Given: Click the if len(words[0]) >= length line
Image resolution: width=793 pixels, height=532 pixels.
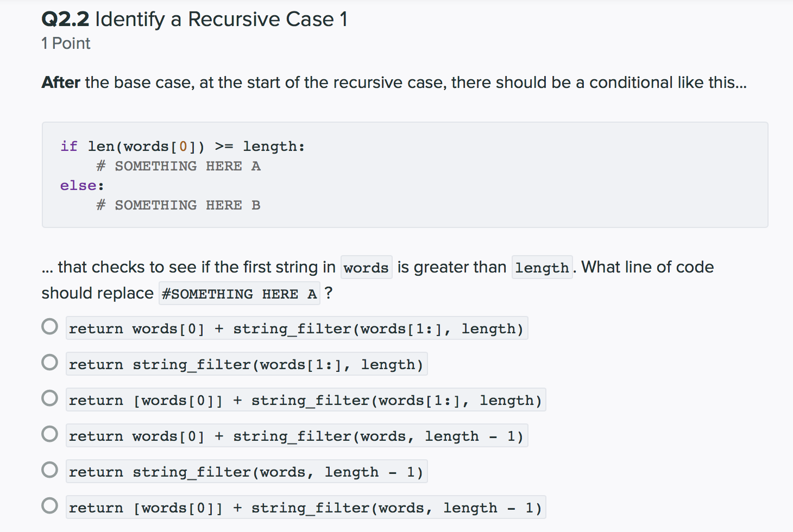Looking at the screenshot, I should [x=182, y=147].
